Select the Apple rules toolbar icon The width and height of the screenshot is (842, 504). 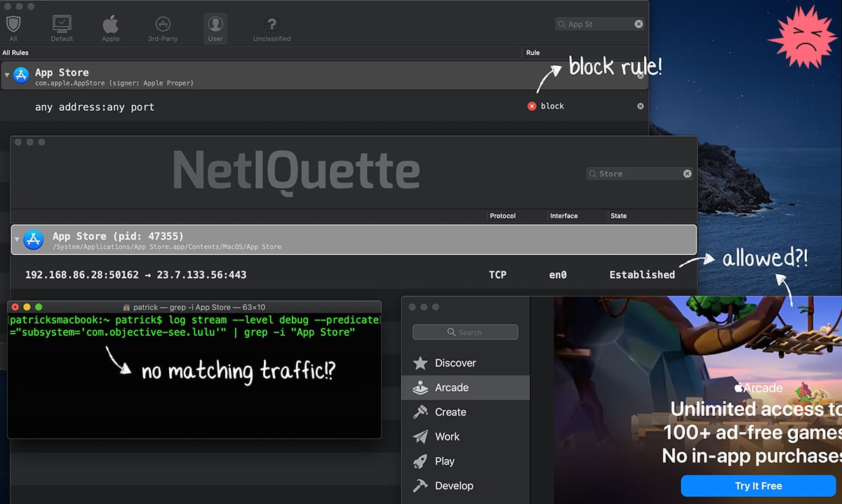pos(111,28)
